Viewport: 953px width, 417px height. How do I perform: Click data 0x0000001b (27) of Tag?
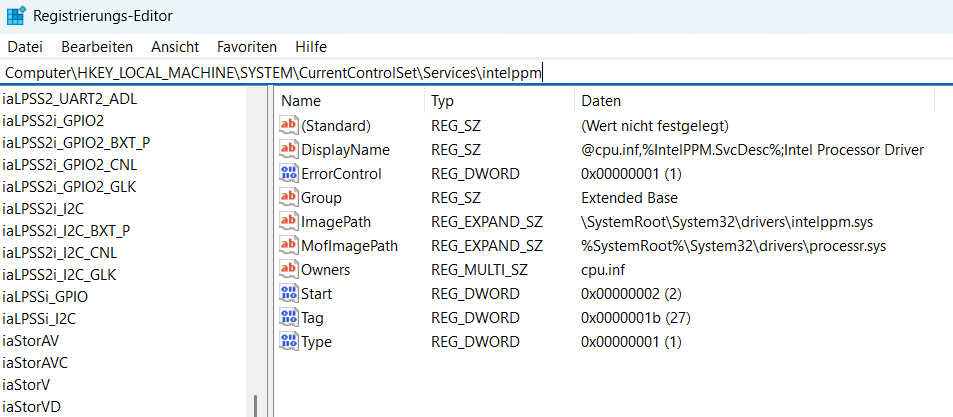pos(636,318)
